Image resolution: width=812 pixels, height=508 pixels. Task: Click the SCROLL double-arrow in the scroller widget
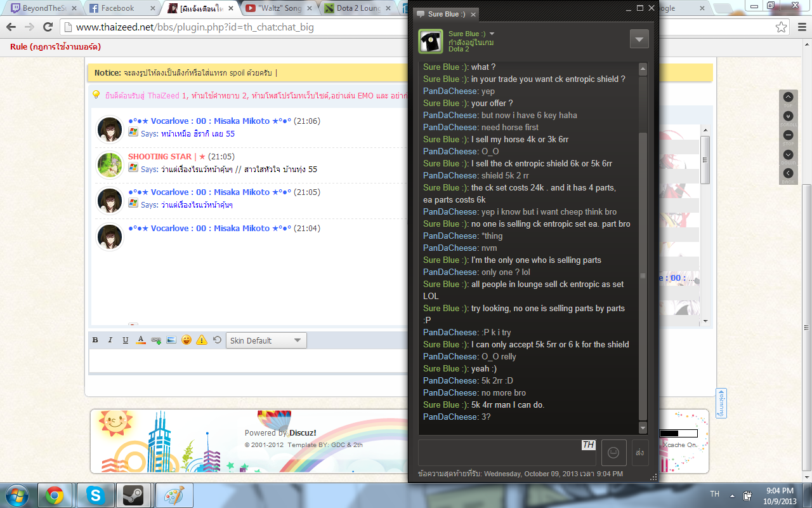click(788, 116)
